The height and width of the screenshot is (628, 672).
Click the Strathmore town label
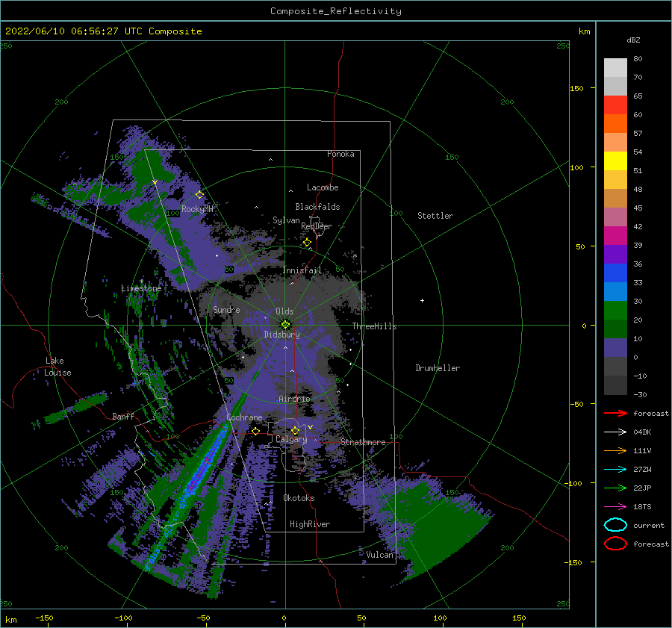tap(363, 442)
